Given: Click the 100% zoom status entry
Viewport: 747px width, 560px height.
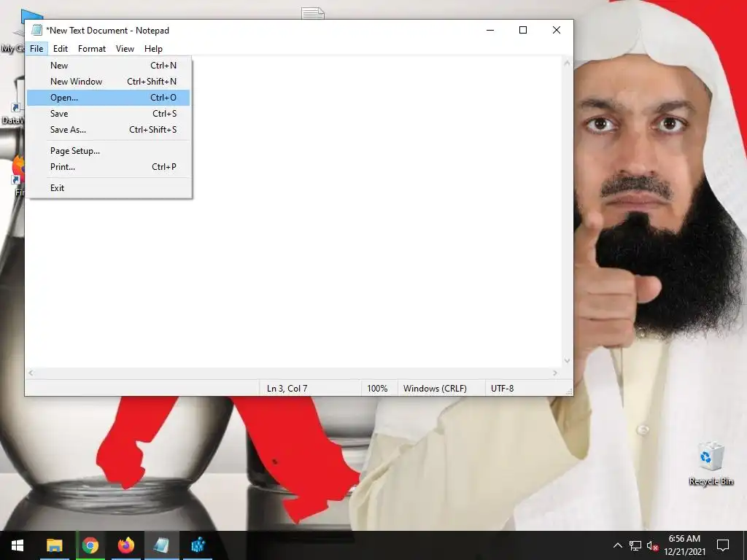Looking at the screenshot, I should (x=377, y=389).
